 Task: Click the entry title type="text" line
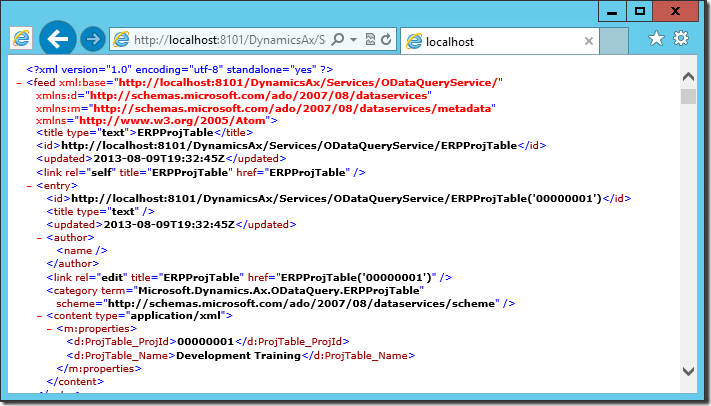click(x=100, y=212)
